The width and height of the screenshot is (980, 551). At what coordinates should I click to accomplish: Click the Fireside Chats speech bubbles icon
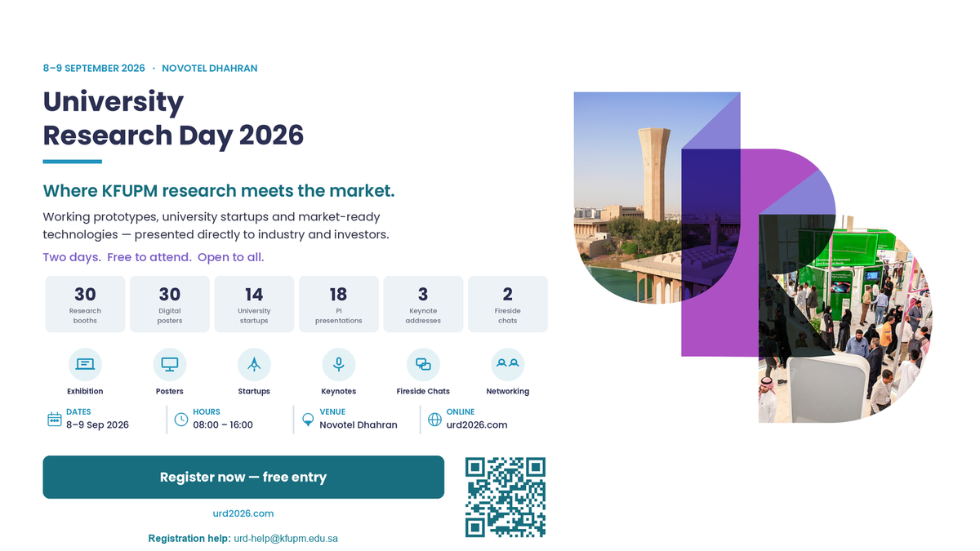(423, 364)
